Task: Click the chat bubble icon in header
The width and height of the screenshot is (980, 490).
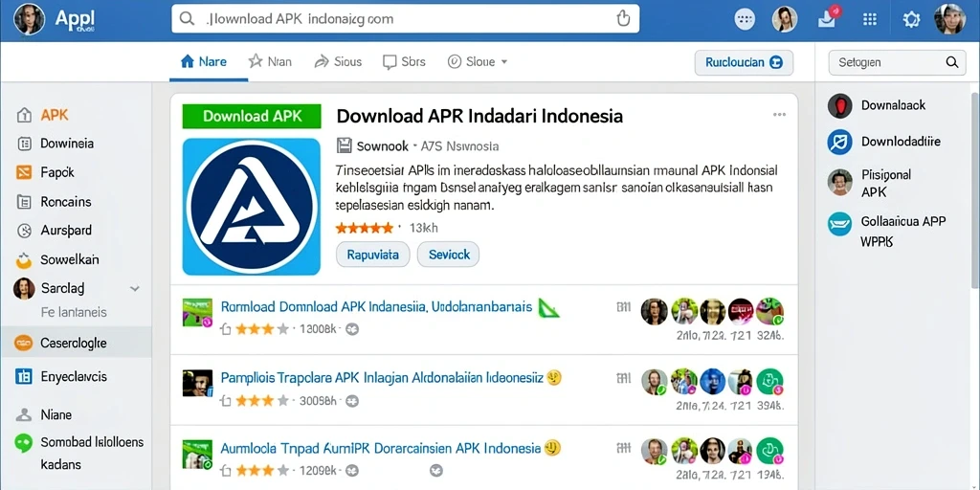Action: pyautogui.click(x=745, y=19)
